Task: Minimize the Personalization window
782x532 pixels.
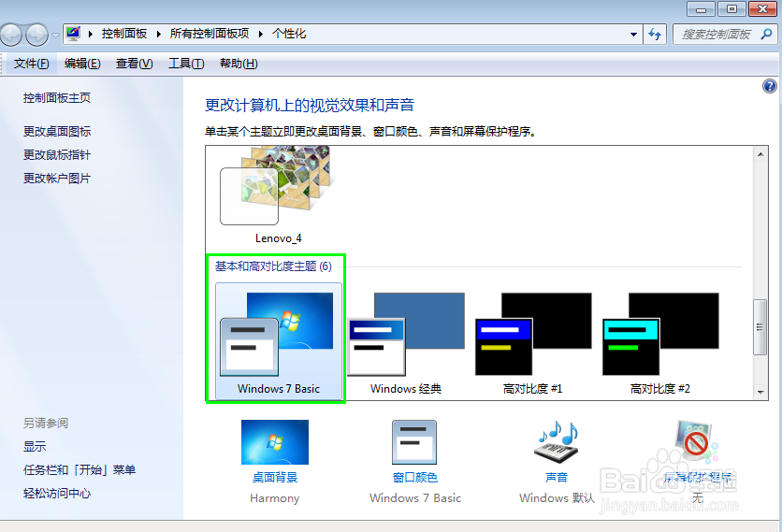Action: (x=701, y=9)
